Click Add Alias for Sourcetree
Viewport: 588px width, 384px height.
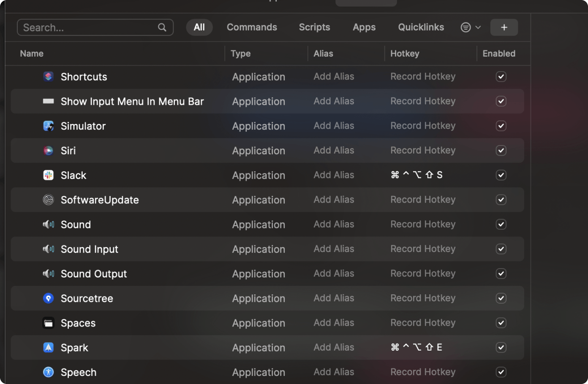point(334,298)
